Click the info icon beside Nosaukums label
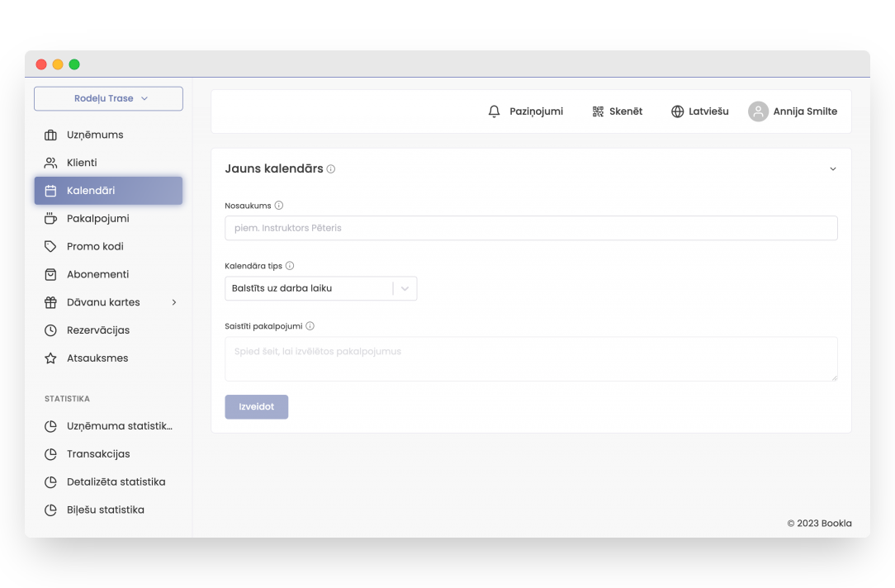The height and width of the screenshot is (588, 895). click(279, 206)
